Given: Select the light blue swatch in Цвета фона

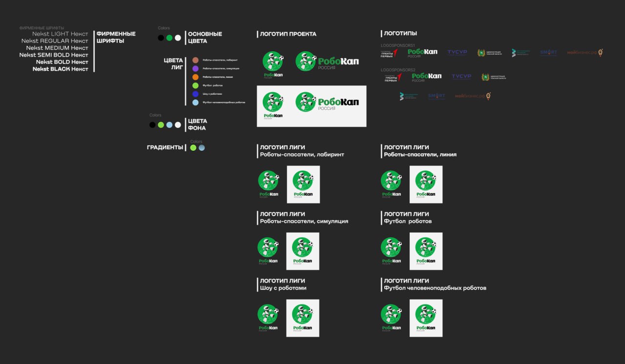Looking at the screenshot, I should [169, 125].
